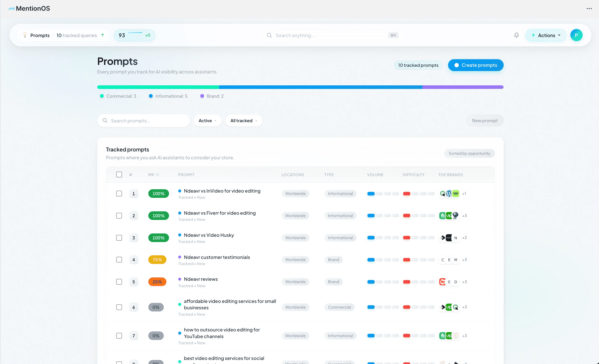The image size is (599, 364).
Task: Toggle the select-all header checkbox
Action: point(119,175)
